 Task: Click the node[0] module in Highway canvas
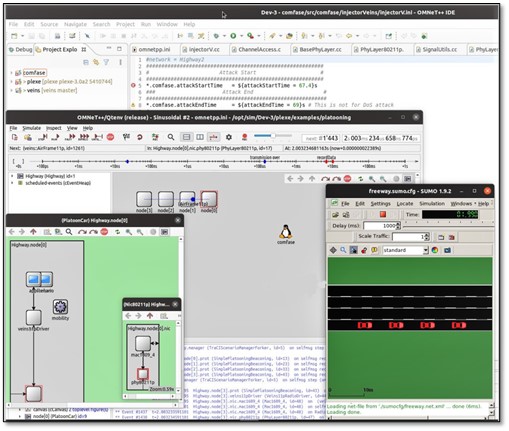point(209,199)
